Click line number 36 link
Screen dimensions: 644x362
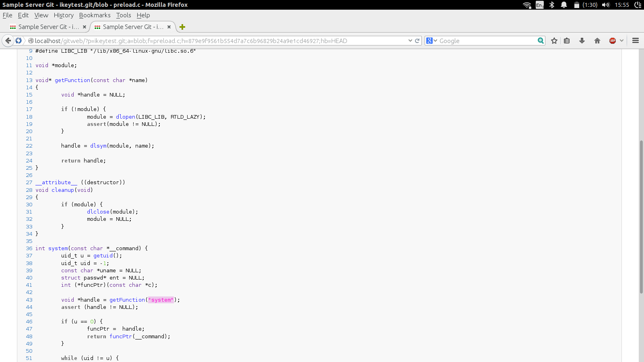point(29,248)
